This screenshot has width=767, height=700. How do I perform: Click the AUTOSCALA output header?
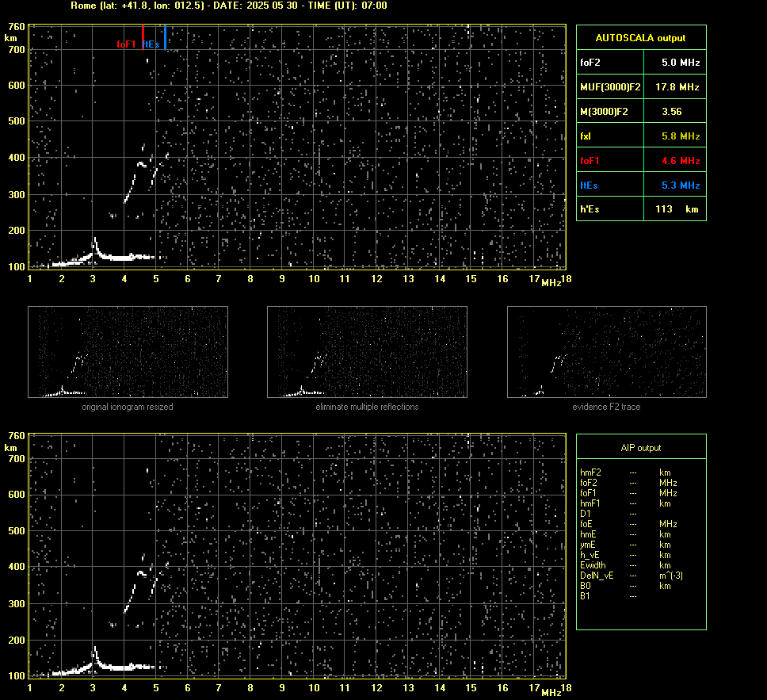coord(641,38)
